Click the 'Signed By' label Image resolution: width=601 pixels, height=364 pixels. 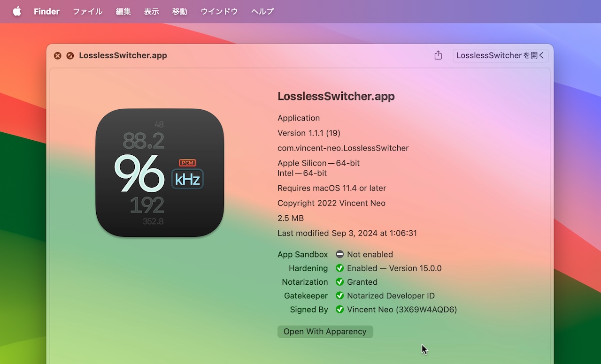309,310
